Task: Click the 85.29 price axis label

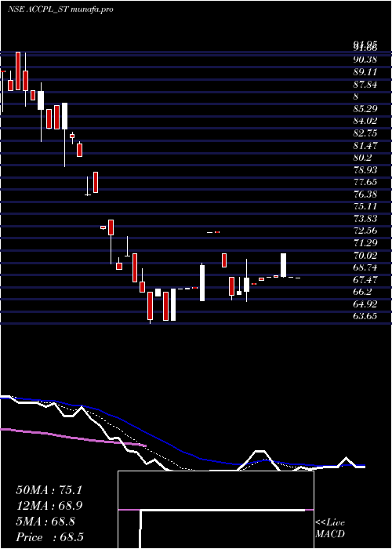Action: [x=365, y=109]
